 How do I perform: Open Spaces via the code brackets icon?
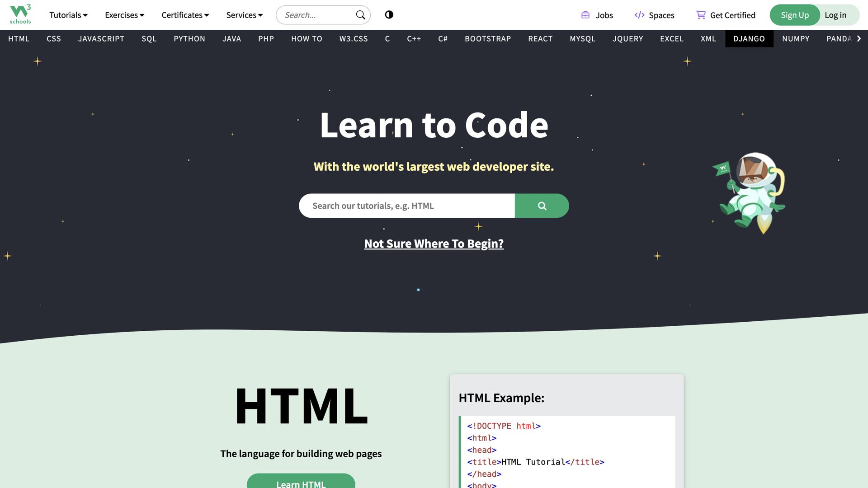coord(639,14)
